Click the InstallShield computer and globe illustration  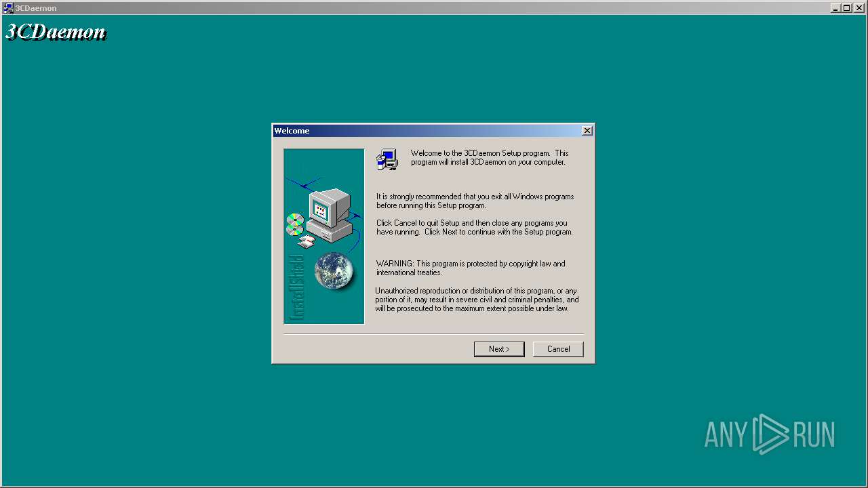tap(324, 237)
